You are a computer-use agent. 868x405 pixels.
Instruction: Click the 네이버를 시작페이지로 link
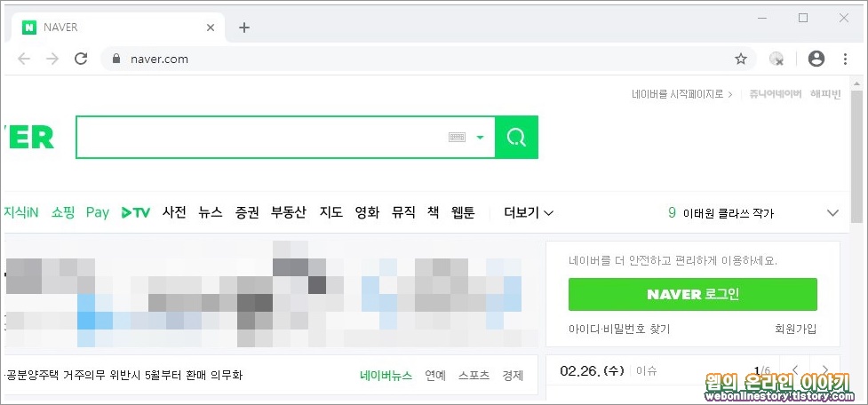682,94
